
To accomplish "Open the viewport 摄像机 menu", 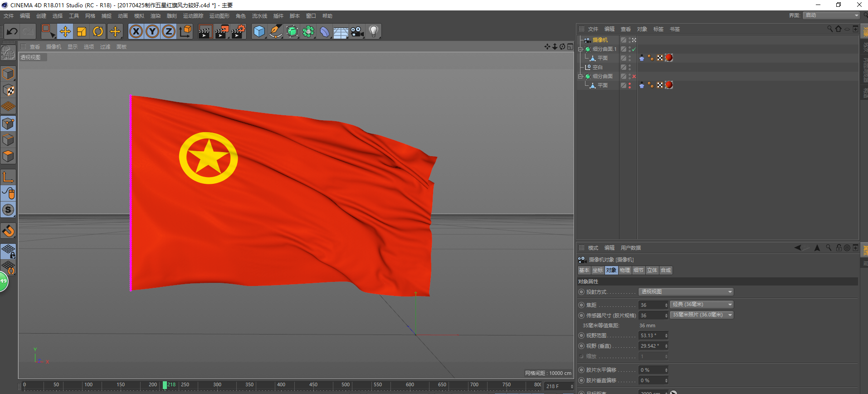I will [54, 47].
